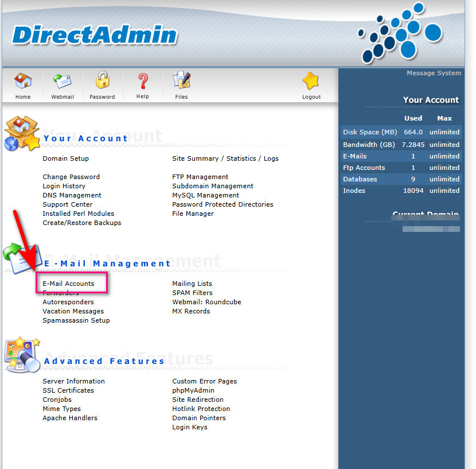
Task: Logout using the star icon
Action: tap(311, 85)
